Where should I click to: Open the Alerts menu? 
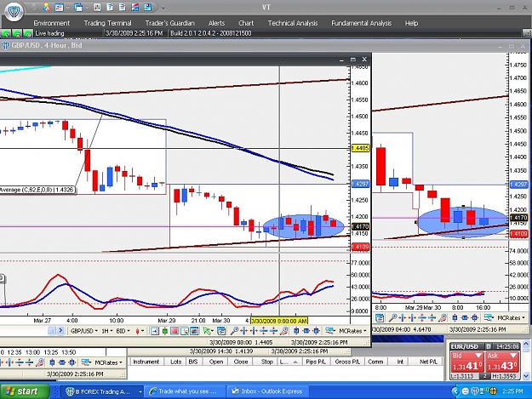pos(216,23)
